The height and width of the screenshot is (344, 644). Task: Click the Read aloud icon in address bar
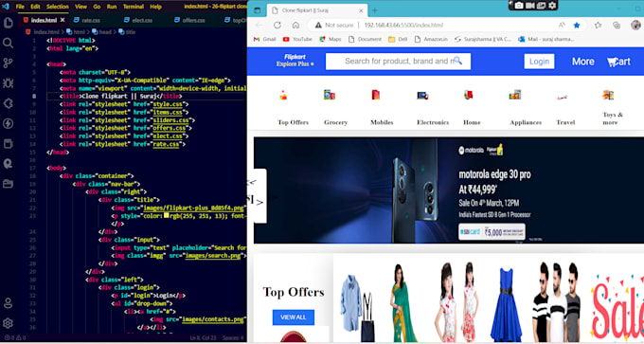tap(562, 25)
